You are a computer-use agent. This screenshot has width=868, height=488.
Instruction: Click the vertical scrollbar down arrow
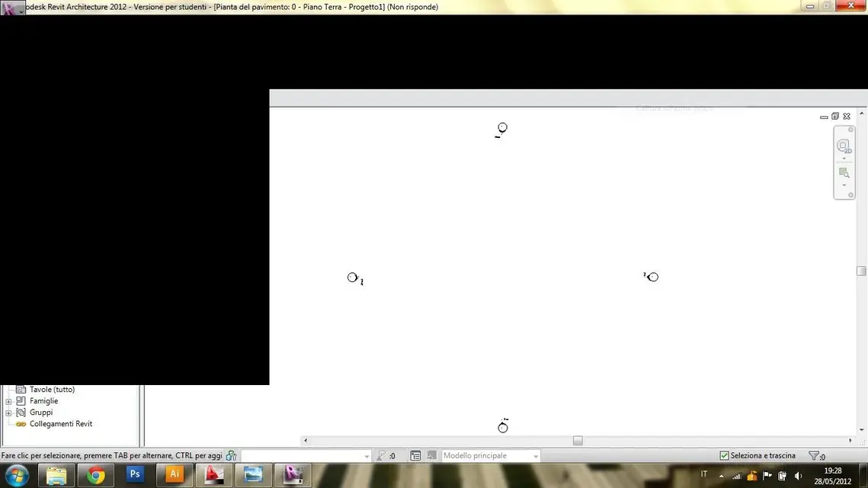click(x=861, y=430)
